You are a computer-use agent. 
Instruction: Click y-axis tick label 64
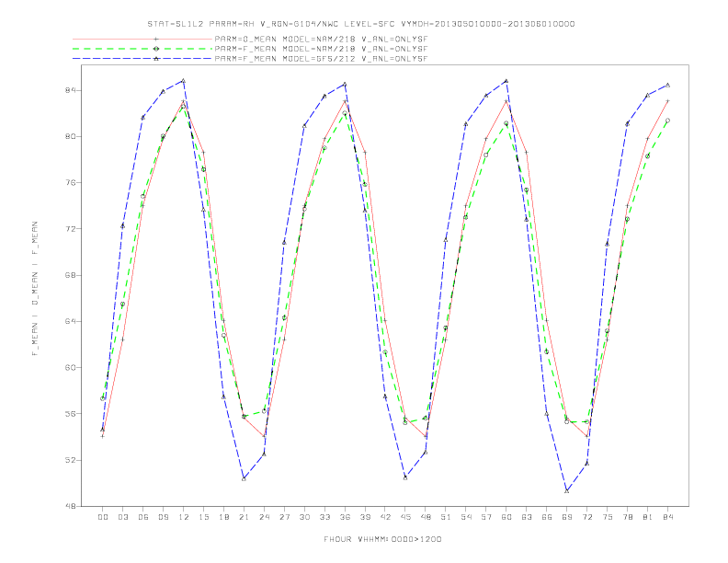(70, 321)
